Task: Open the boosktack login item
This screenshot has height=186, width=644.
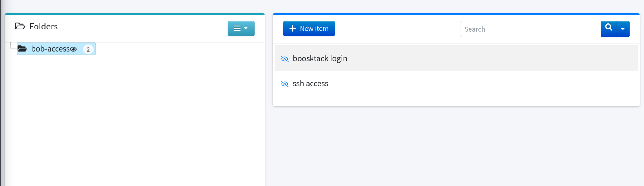Action: [x=320, y=58]
